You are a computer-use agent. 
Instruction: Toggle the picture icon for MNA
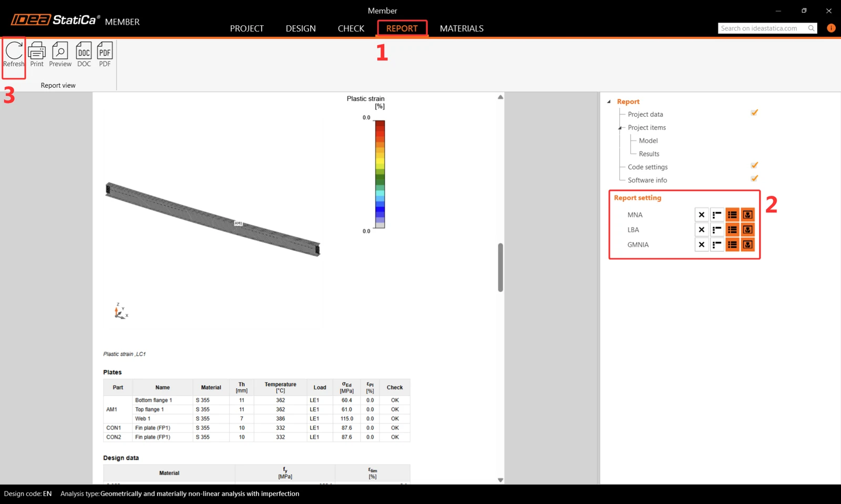[x=747, y=214]
